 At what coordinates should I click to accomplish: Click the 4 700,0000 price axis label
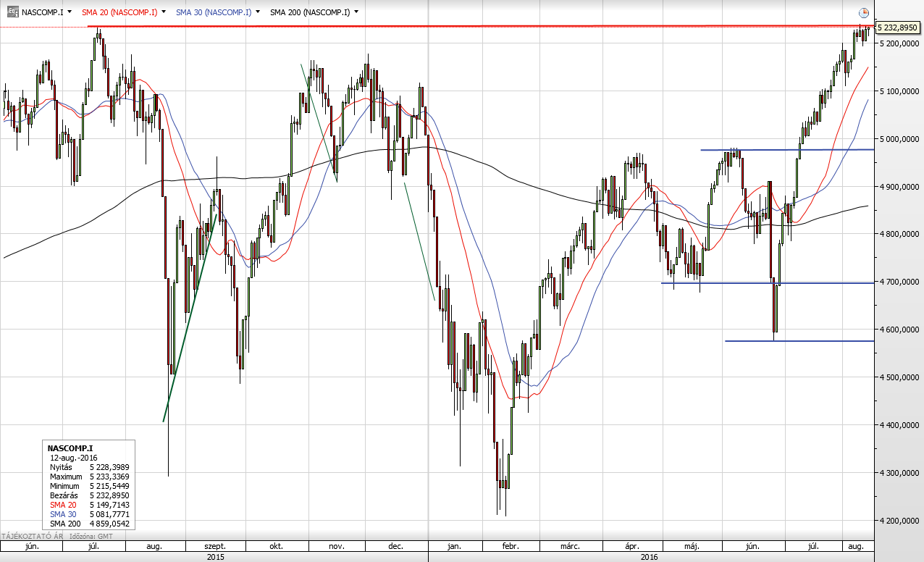click(x=898, y=282)
